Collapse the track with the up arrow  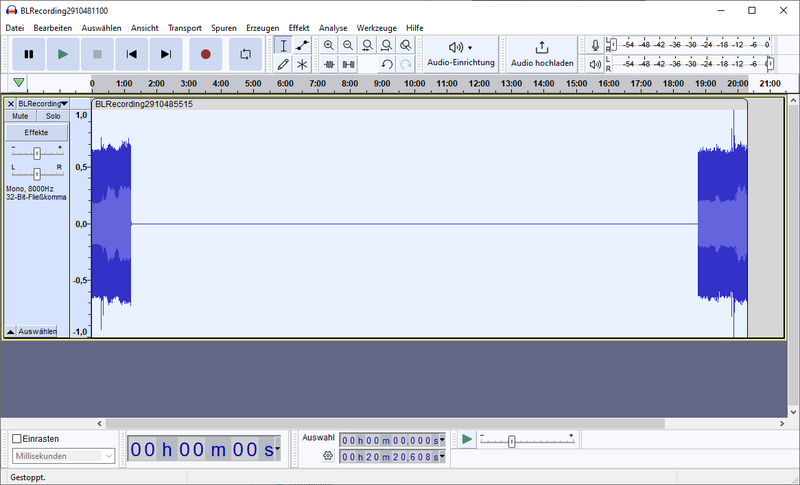[x=10, y=331]
